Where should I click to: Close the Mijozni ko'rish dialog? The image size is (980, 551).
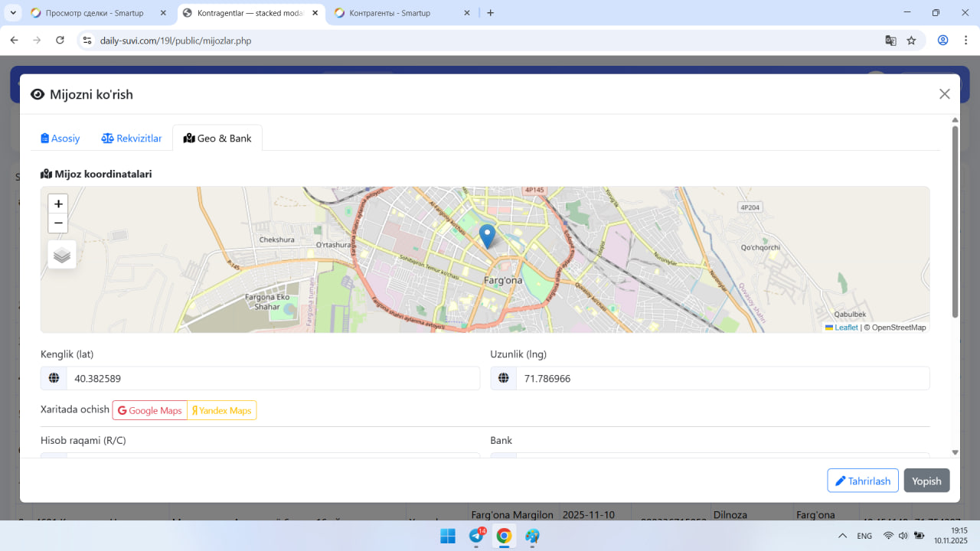coord(944,94)
